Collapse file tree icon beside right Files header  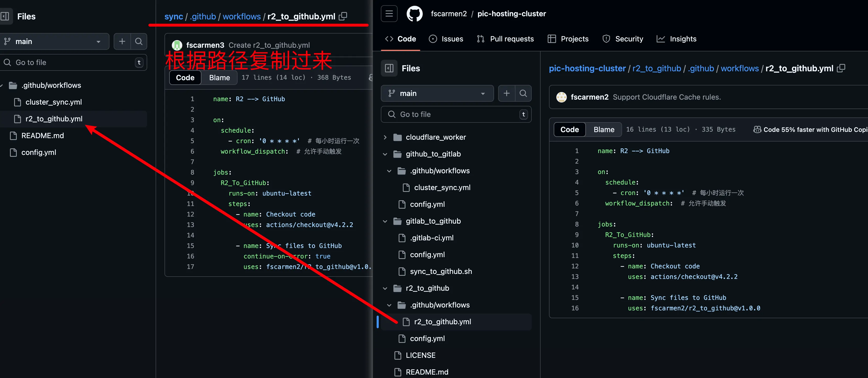coord(389,68)
